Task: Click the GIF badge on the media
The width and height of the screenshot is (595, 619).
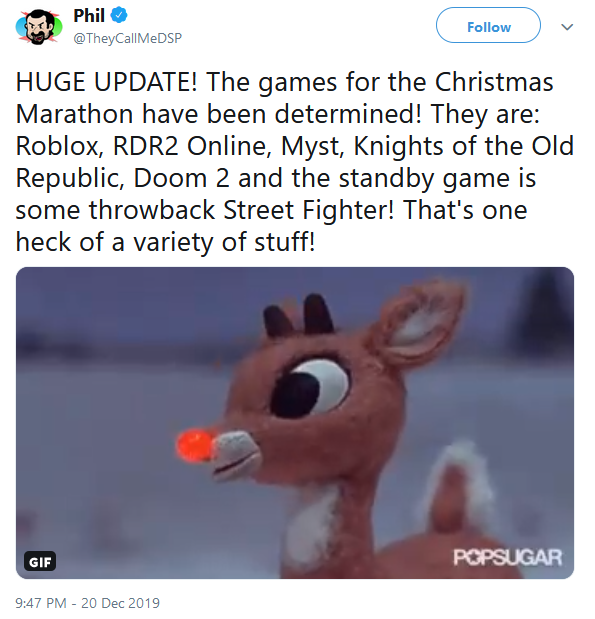Action: 40,561
